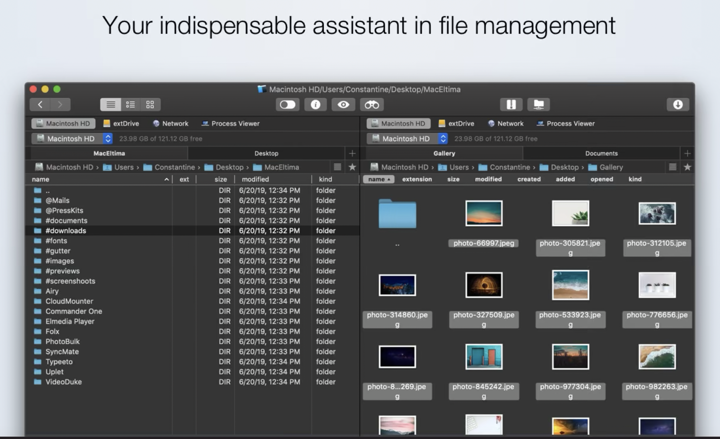Select photo-845242.jpeg thumbnail
Image resolution: width=720 pixels, height=439 pixels.
484,357
